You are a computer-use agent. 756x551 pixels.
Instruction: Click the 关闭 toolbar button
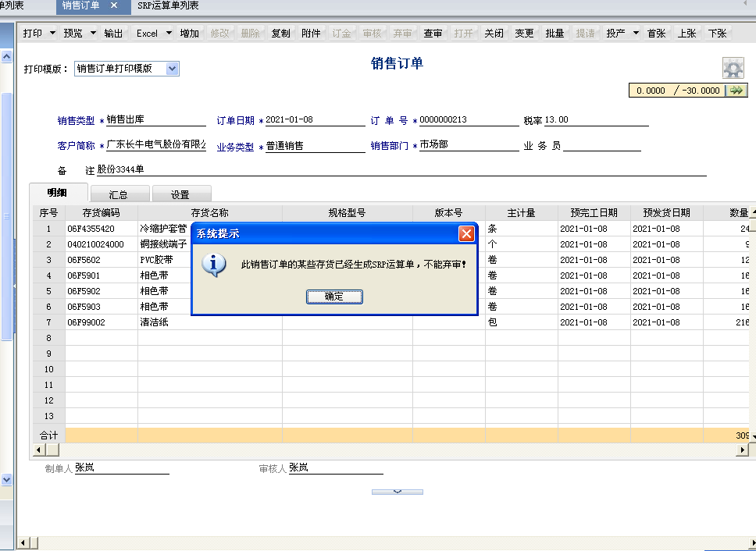tap(494, 34)
